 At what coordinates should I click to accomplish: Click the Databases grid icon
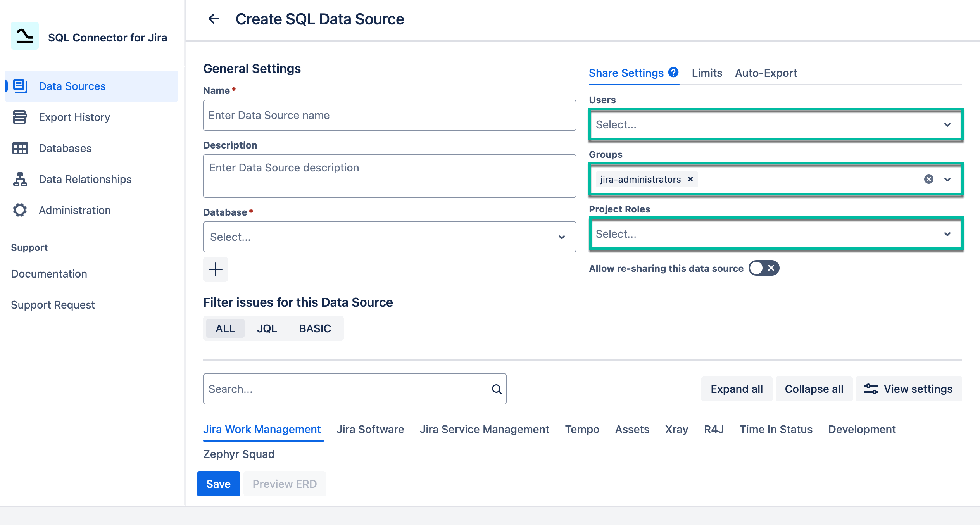[x=20, y=148]
